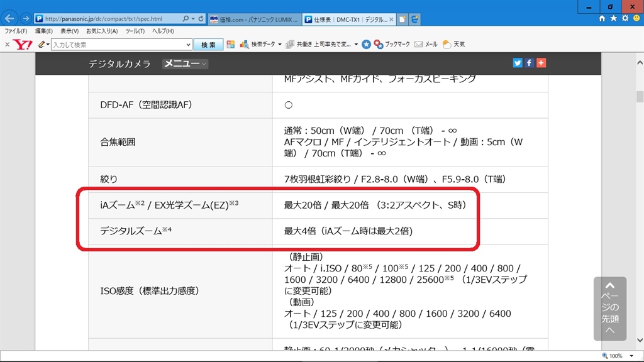
Task: Click the address bar URL field
Action: coord(111,19)
